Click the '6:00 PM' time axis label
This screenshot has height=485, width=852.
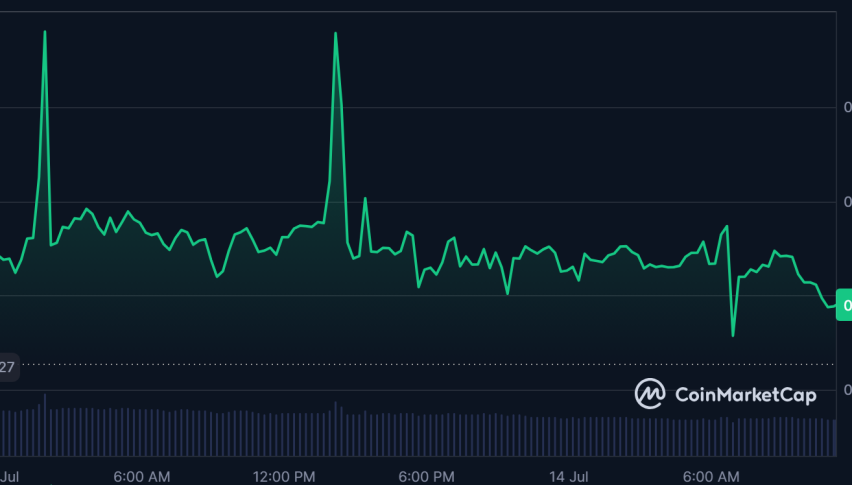(x=427, y=477)
